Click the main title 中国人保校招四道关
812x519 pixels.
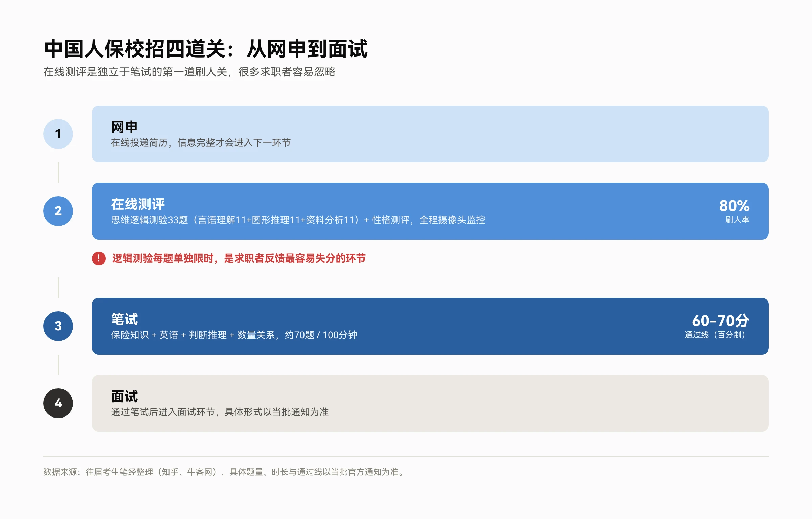point(206,49)
